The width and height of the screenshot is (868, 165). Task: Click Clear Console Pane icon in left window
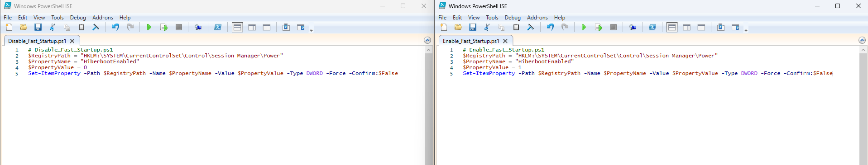point(96,28)
